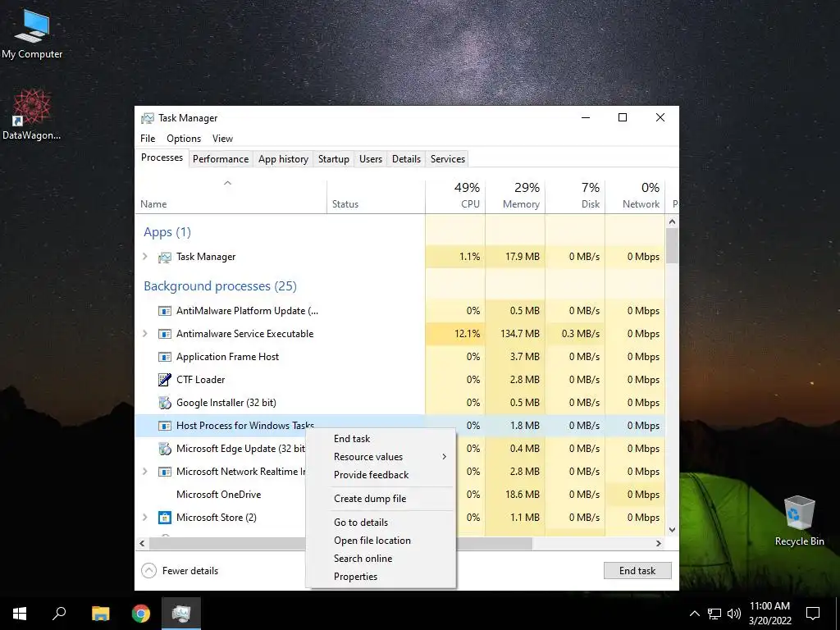Screen dimensions: 840x630
Task: Switch to the Services tab
Action: (x=447, y=159)
